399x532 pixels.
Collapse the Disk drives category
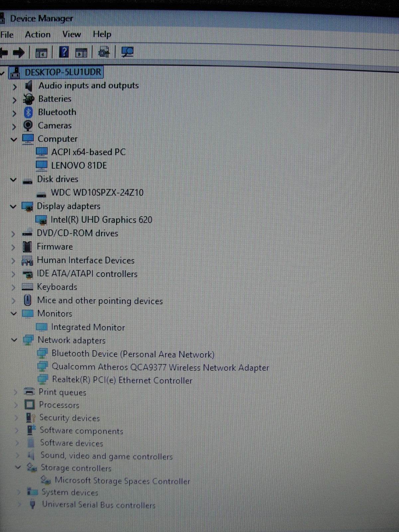(x=13, y=180)
